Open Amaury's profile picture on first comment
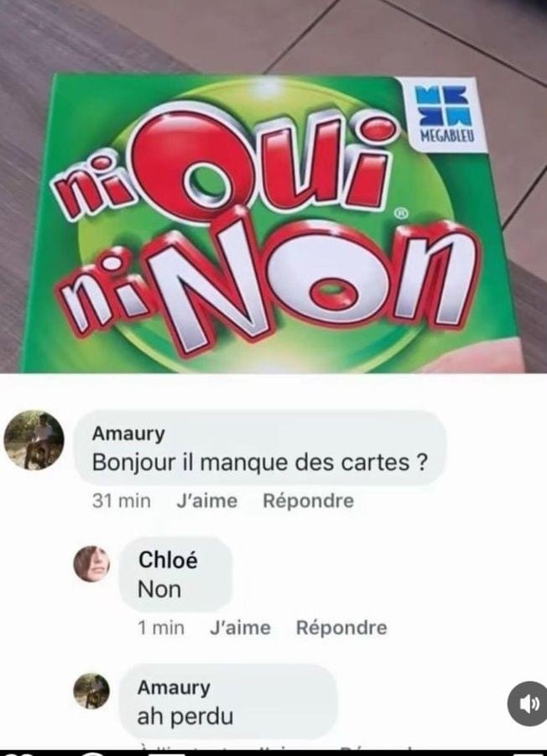Viewport: 547px width, 756px height. tap(34, 441)
